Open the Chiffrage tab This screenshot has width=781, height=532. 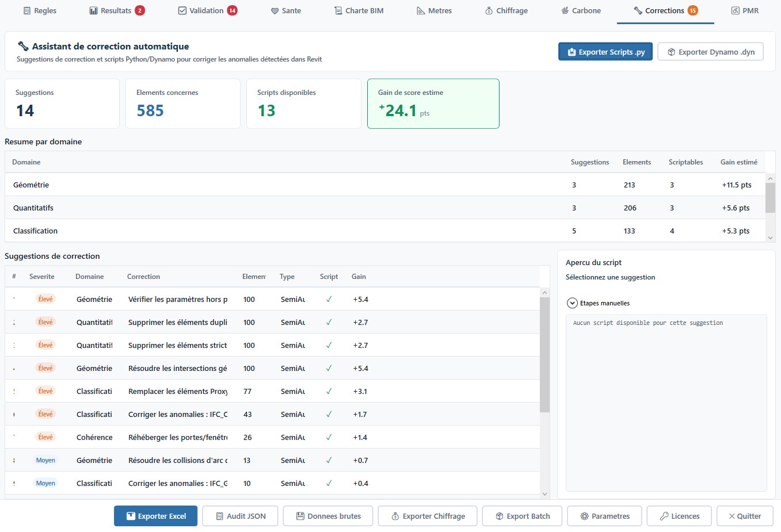[x=506, y=11]
